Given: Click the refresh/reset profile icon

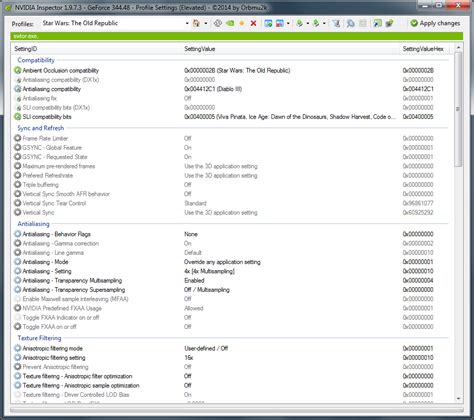Looking at the screenshot, I should [218, 23].
